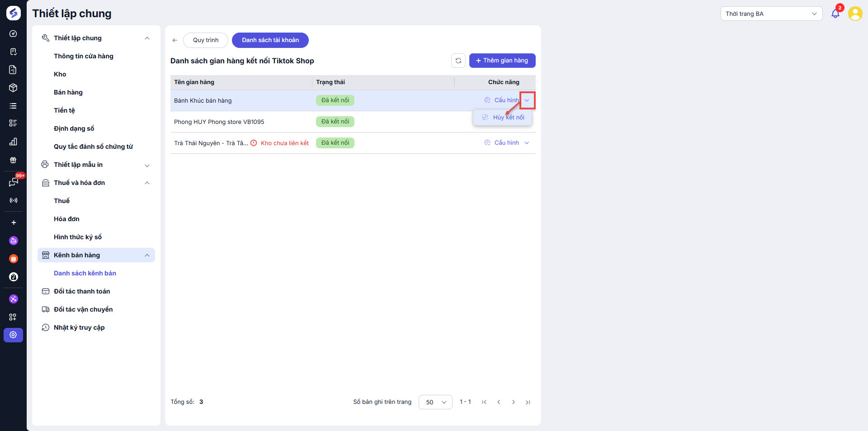Open the Thời trang BA dropdown
Viewport: 868px width, 431px height.
771,14
